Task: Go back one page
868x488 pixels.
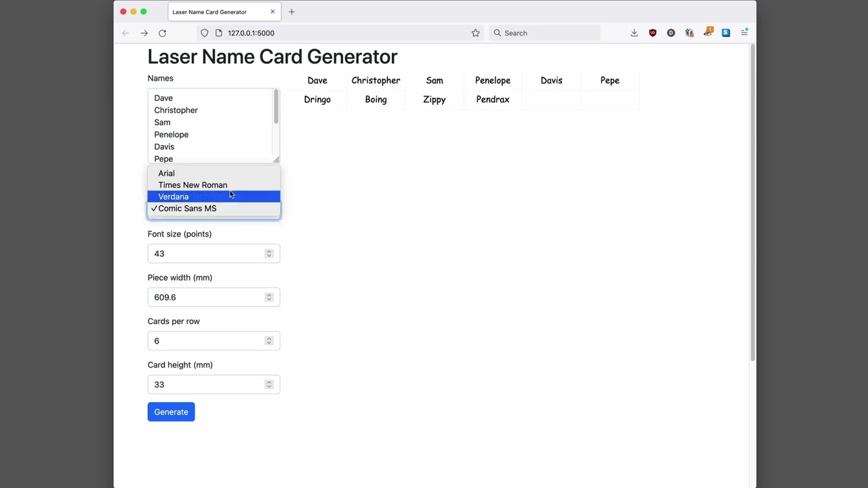Action: tap(125, 33)
